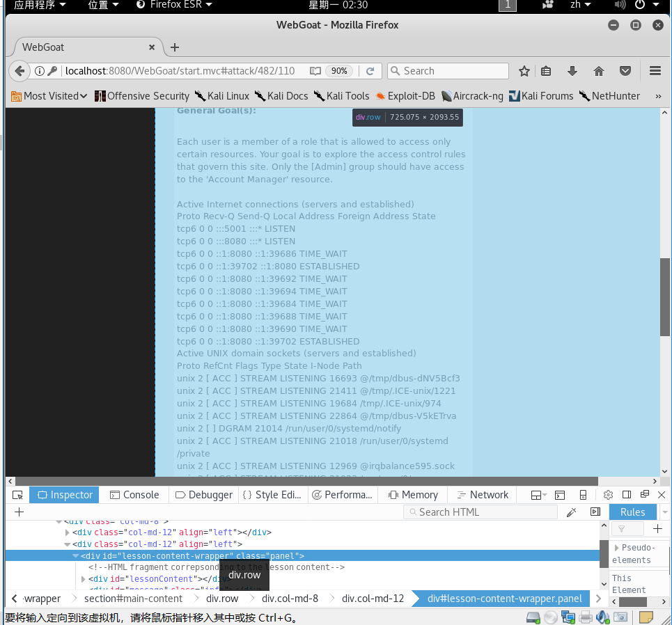Open devtools settings gear icon
The image size is (672, 625).
click(x=608, y=496)
